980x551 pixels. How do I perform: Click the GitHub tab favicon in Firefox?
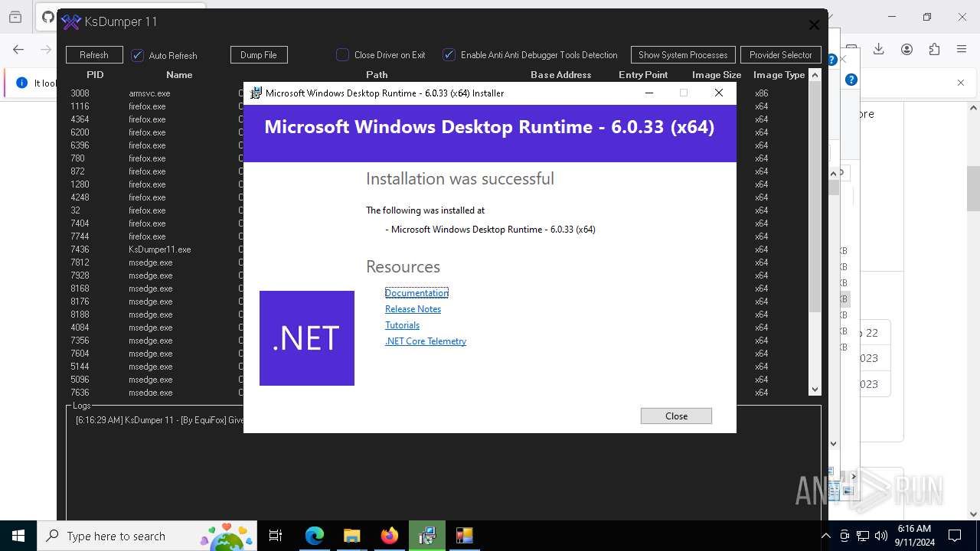point(47,17)
